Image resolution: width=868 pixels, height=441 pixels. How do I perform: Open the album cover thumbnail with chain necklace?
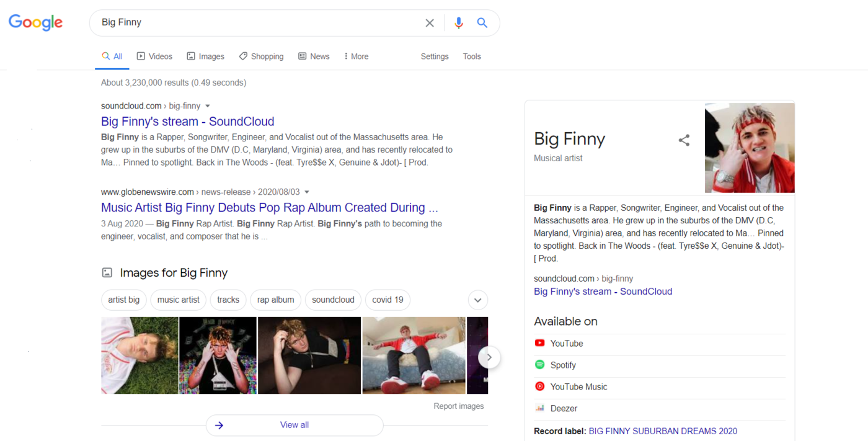218,355
